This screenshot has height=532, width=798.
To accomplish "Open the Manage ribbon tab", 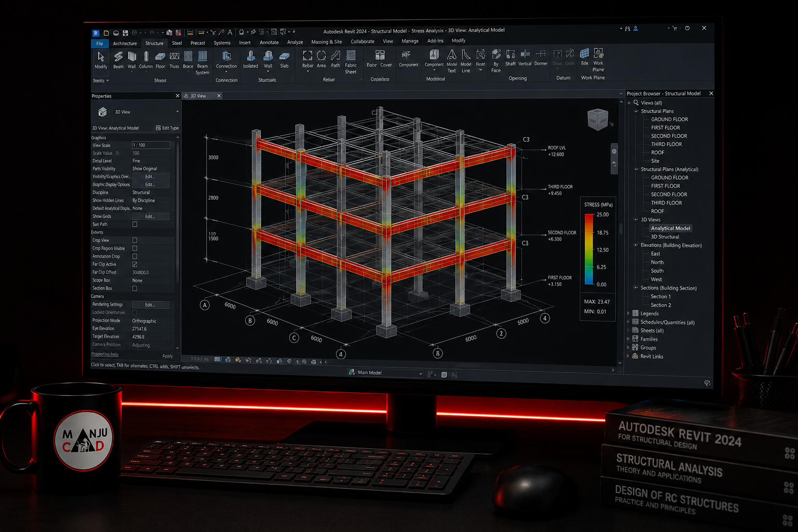I will pyautogui.click(x=410, y=41).
